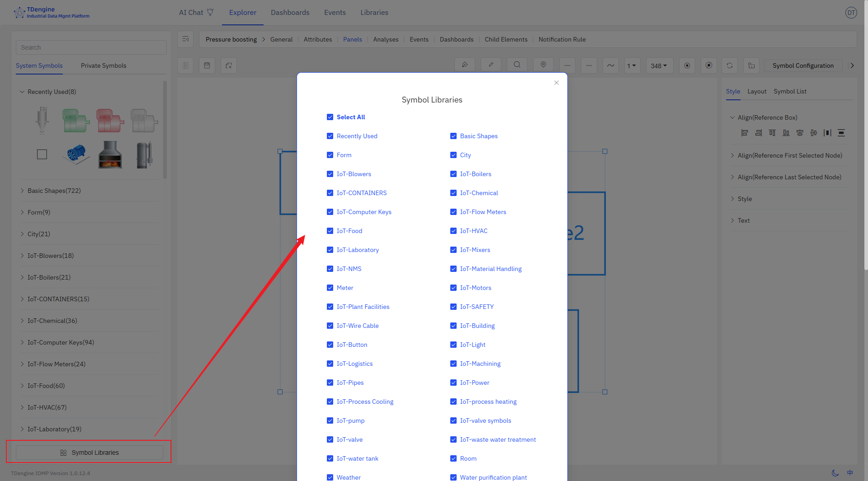Uncheck the IoT-Boilers library checkbox
The image size is (868, 481).
[x=454, y=174]
